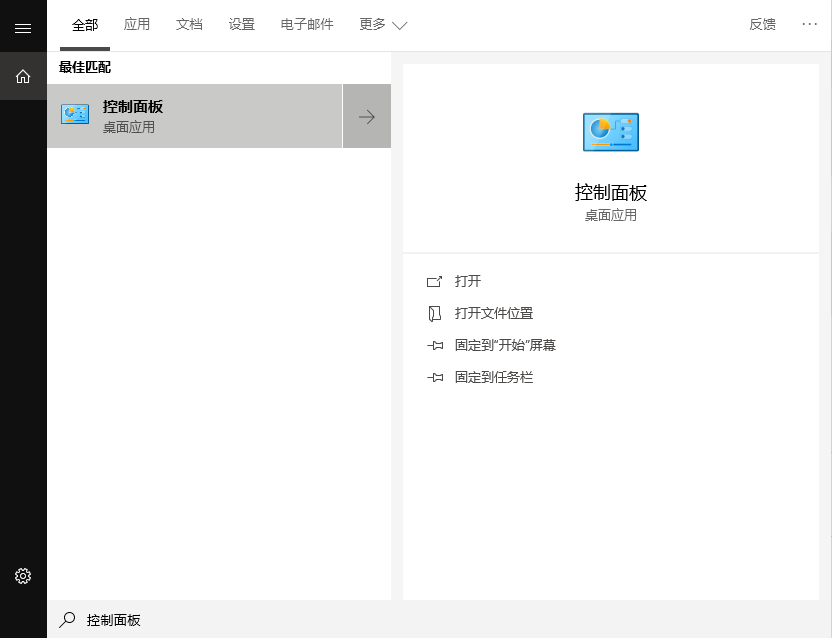Viewport: 832px width, 638px height.
Task: Open the settings gear in the sidebar
Action: pos(23,576)
